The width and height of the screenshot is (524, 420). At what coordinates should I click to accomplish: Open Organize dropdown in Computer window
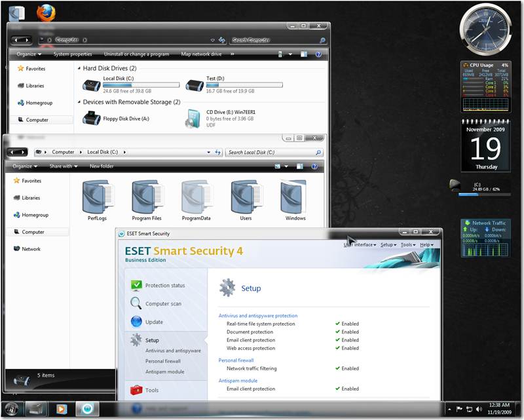[x=29, y=54]
